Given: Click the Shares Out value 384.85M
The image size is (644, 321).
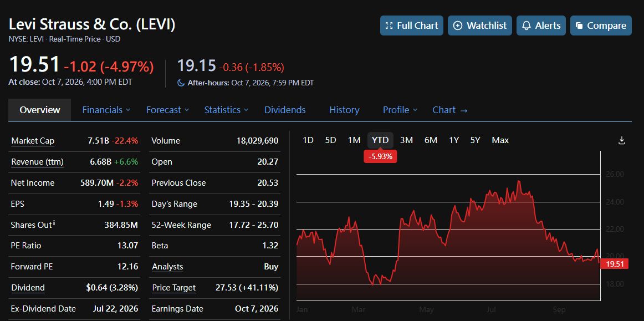Looking at the screenshot, I should click(x=121, y=225).
